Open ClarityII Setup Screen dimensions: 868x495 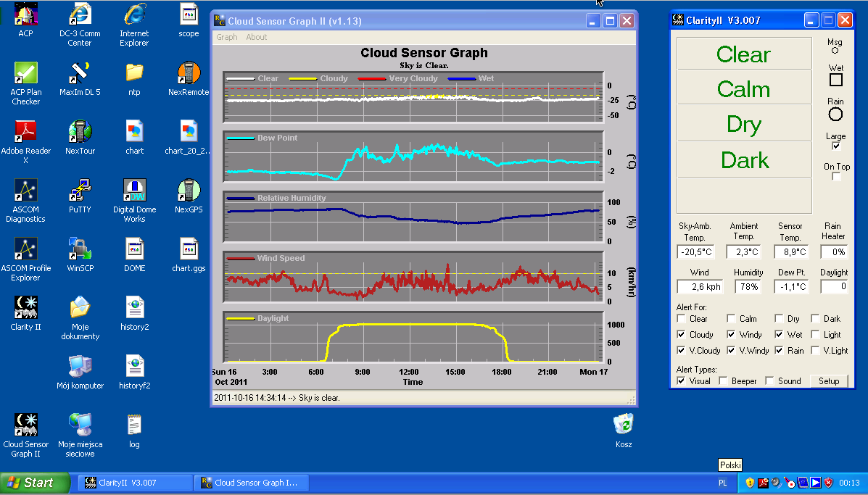tap(829, 381)
